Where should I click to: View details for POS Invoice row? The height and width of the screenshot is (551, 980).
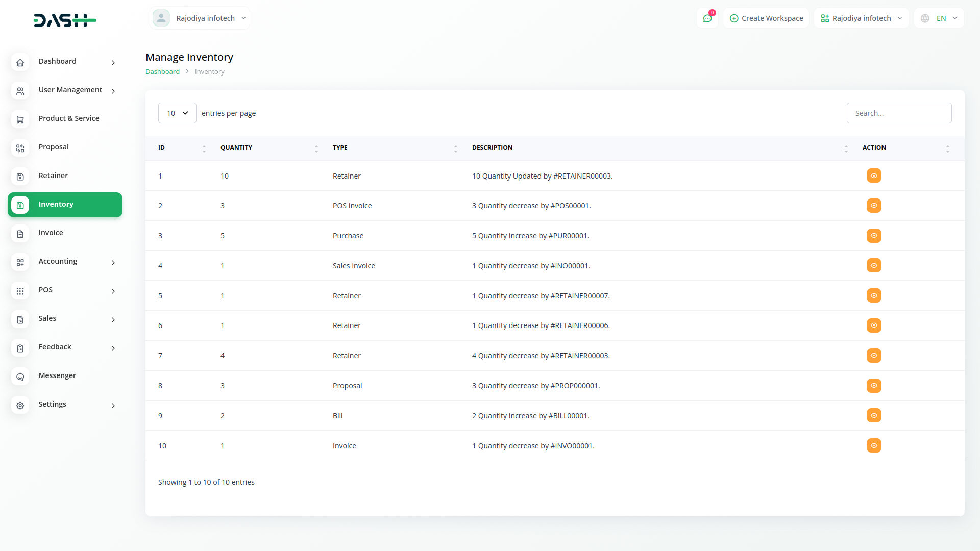click(874, 206)
